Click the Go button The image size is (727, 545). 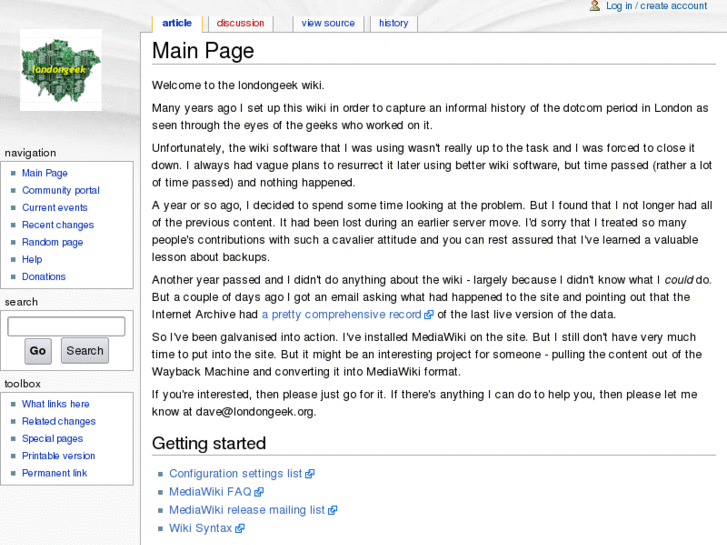tap(38, 351)
